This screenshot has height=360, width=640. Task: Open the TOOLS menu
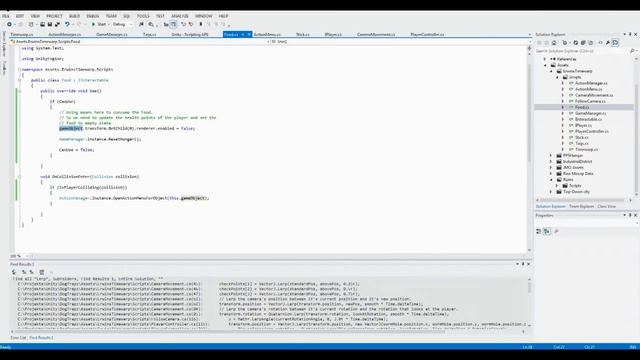(143, 16)
